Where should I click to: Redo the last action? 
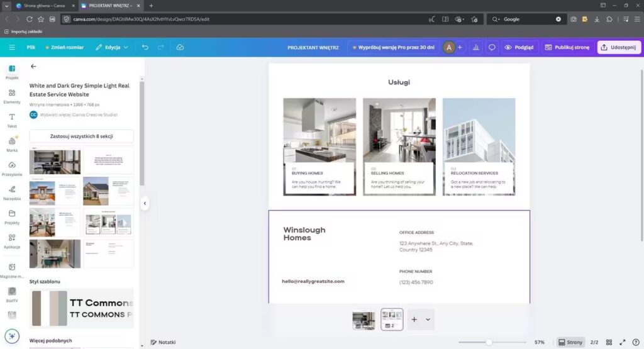pyautogui.click(x=160, y=47)
